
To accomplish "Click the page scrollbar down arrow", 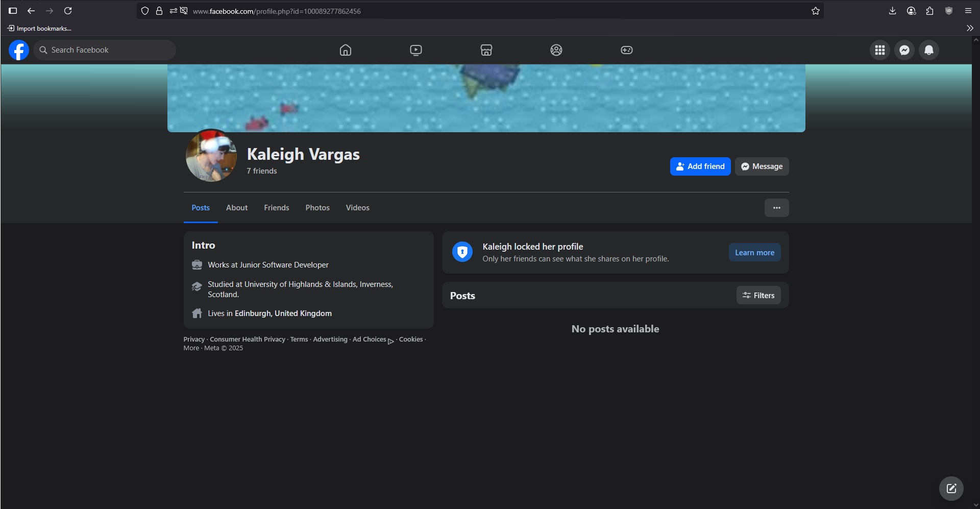I will pyautogui.click(x=976, y=505).
